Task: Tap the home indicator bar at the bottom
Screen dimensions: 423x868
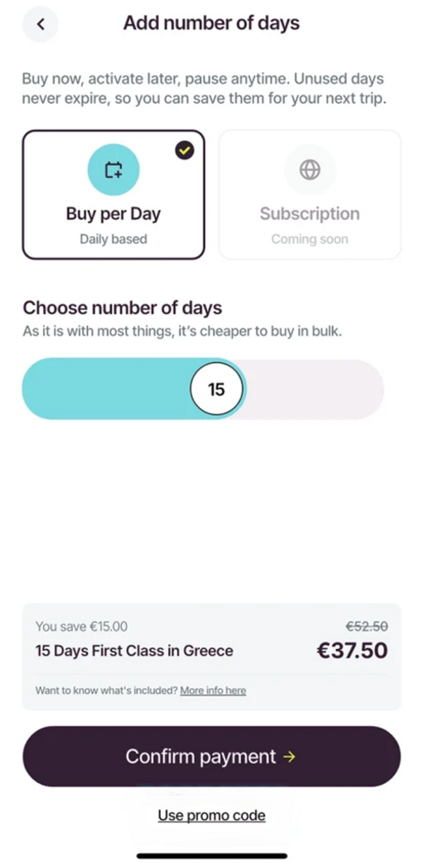Action: (211, 856)
